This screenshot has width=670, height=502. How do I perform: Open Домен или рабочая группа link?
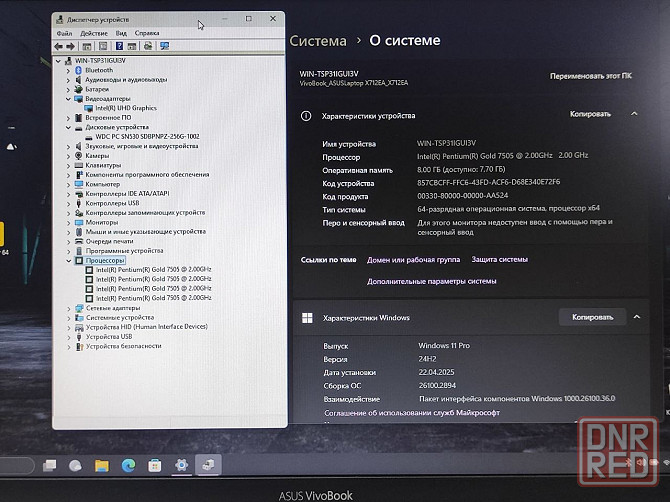pyautogui.click(x=414, y=260)
